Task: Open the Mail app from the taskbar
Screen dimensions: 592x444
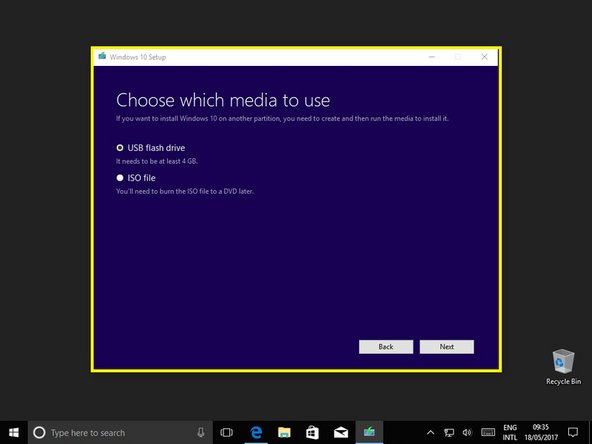Action: [341, 432]
